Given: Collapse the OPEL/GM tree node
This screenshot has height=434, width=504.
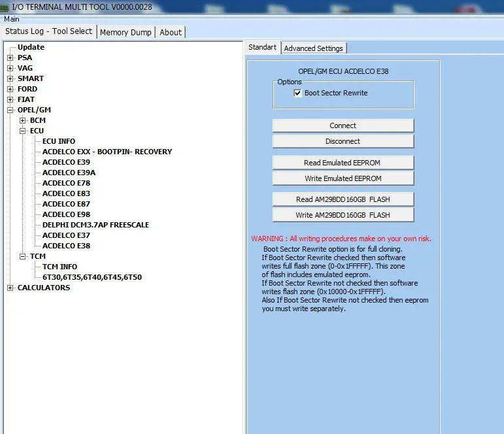Looking at the screenshot, I should click(x=10, y=110).
